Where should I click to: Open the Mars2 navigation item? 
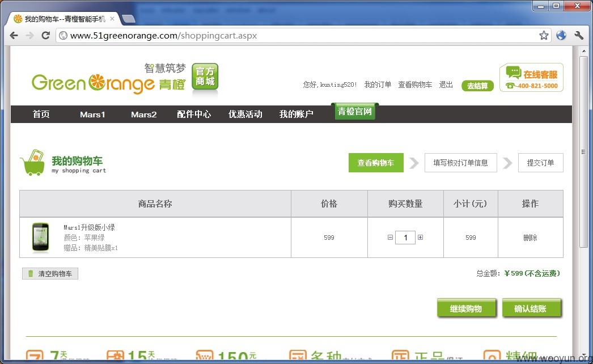[143, 115]
